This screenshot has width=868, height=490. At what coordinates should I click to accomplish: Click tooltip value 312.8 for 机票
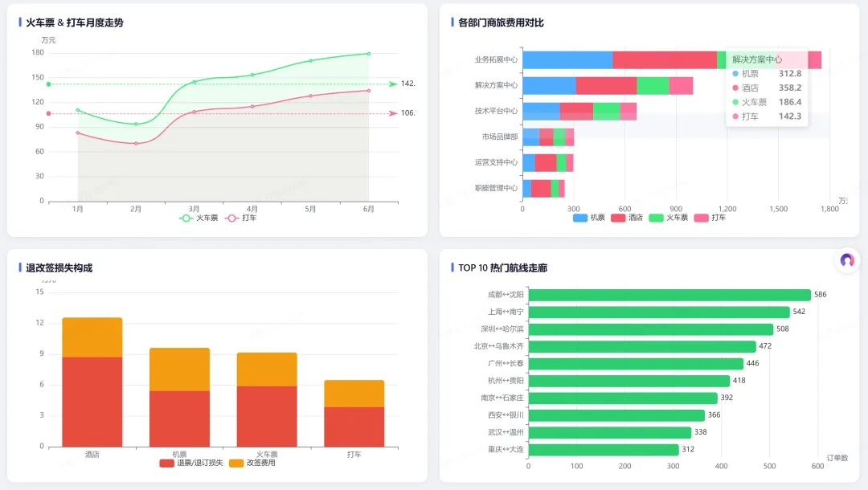point(790,73)
